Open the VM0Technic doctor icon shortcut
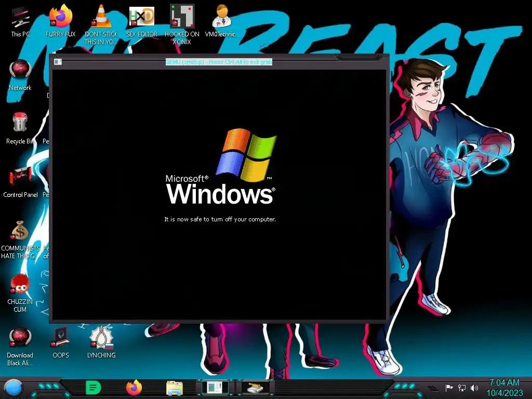Screen dimensions: 532x399 (x=222, y=22)
